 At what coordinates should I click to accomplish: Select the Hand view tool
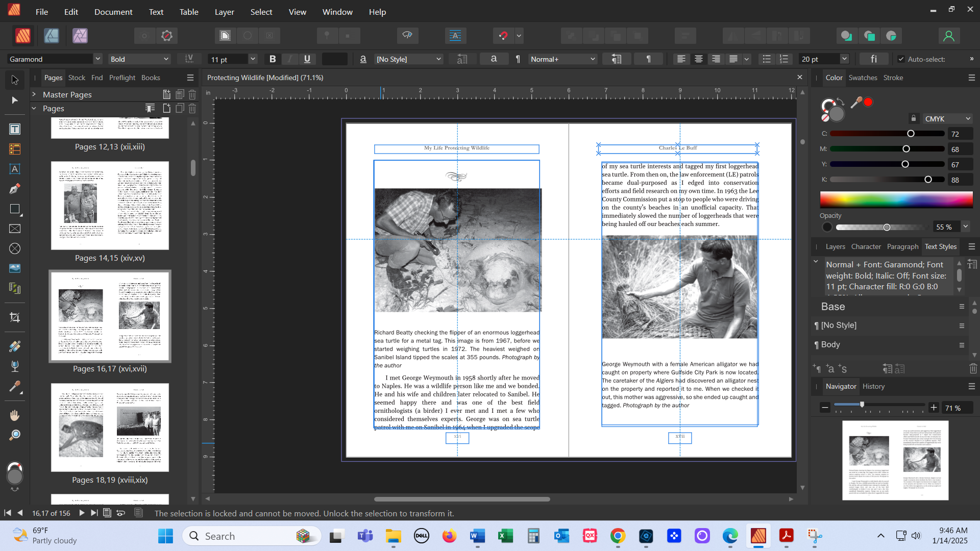click(x=15, y=415)
